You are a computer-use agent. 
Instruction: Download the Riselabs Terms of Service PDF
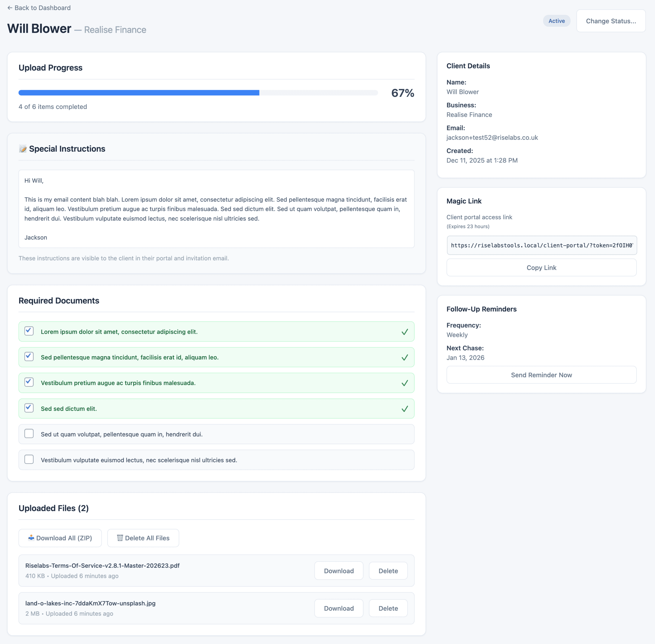tap(339, 571)
